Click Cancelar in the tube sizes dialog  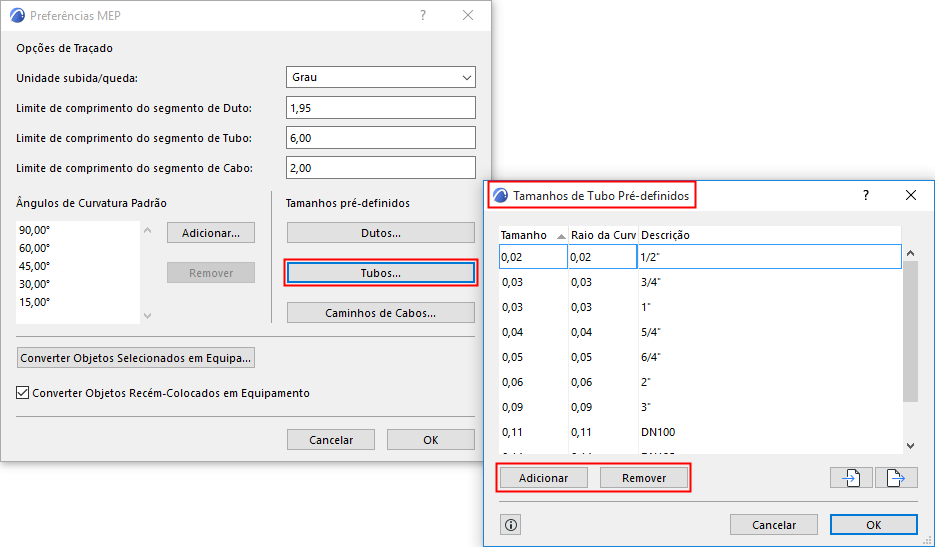(774, 525)
